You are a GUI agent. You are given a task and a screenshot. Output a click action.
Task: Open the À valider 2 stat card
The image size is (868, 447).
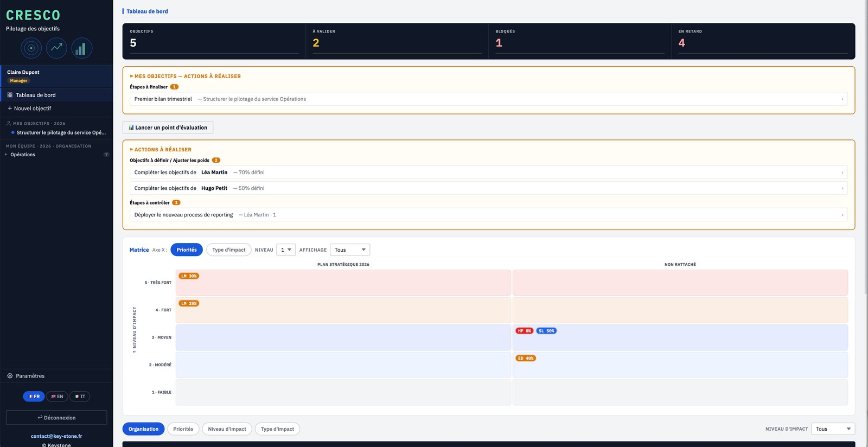coord(397,41)
